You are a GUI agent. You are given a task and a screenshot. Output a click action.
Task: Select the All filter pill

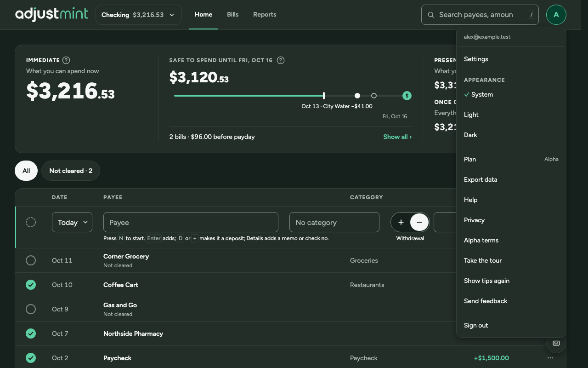26,171
